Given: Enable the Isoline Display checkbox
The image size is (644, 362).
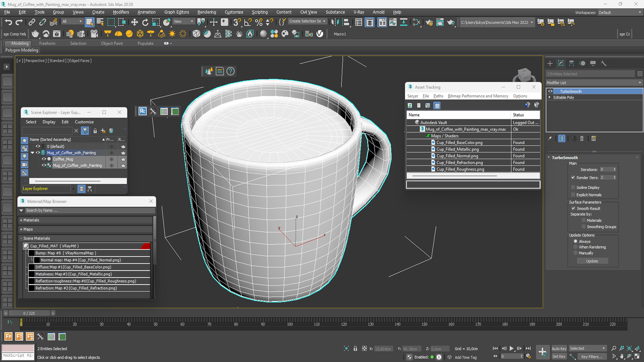Looking at the screenshot, I should pos(573,187).
